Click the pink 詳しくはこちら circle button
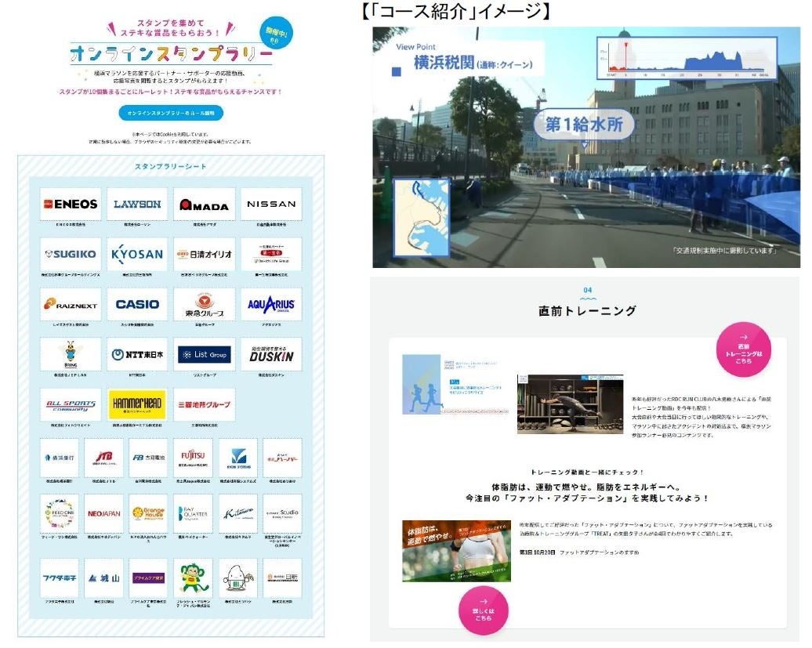 (483, 610)
